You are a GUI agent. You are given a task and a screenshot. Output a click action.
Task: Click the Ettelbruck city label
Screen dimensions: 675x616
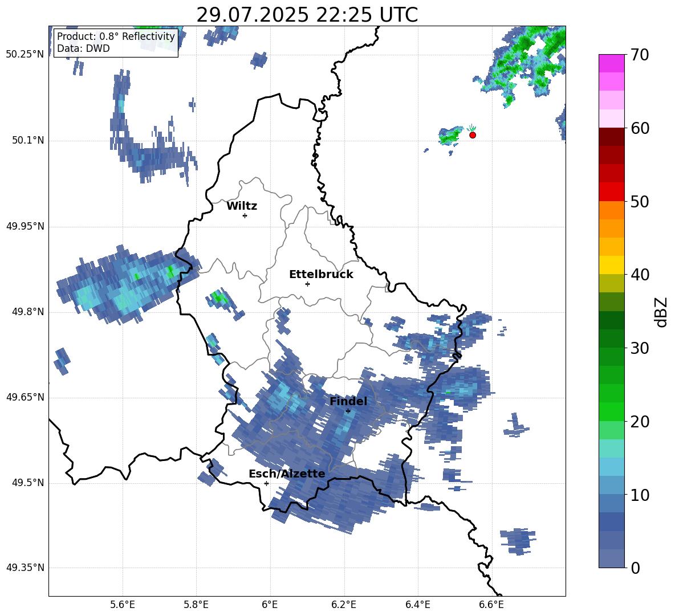point(321,275)
